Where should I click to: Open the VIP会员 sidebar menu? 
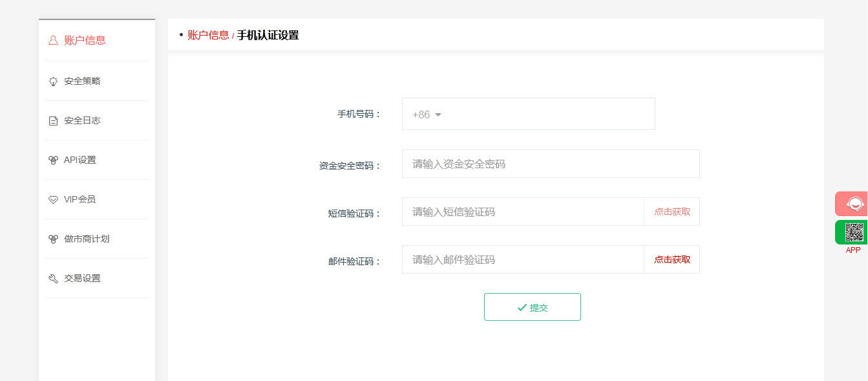97,200
